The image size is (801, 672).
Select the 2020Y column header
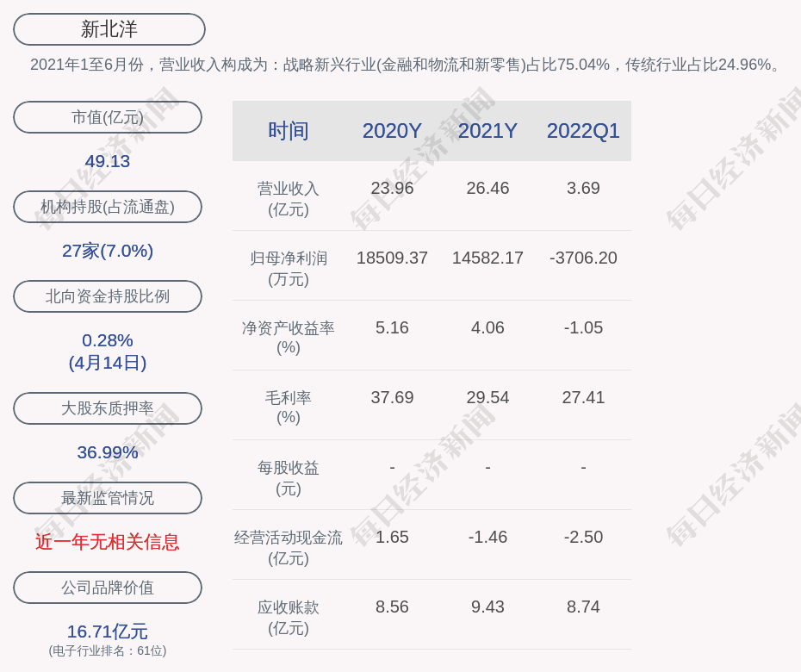tap(392, 131)
